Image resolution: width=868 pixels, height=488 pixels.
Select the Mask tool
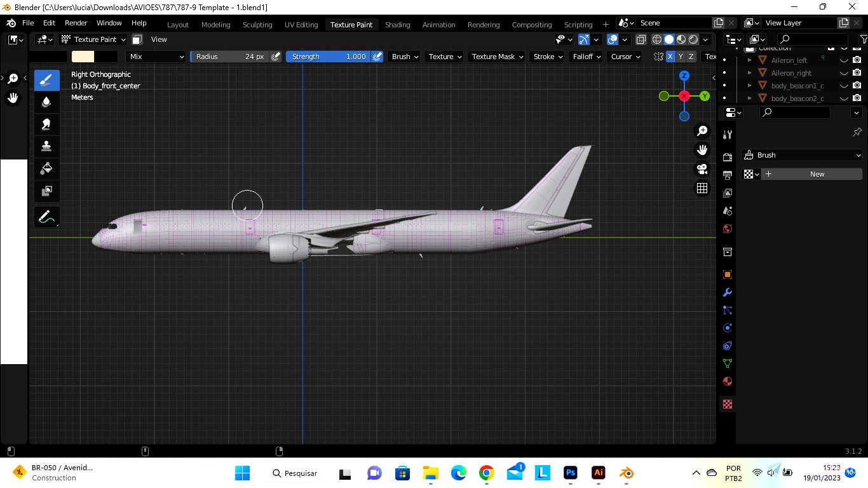click(46, 191)
